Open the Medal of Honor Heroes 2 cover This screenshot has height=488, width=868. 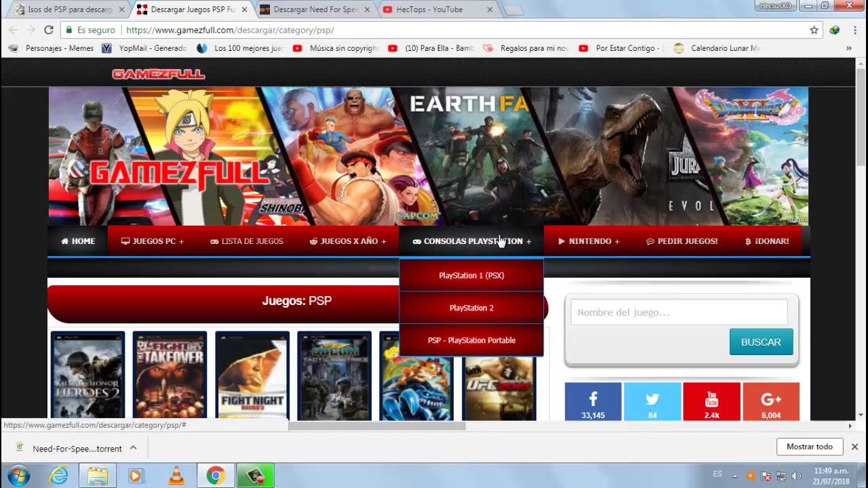(88, 376)
